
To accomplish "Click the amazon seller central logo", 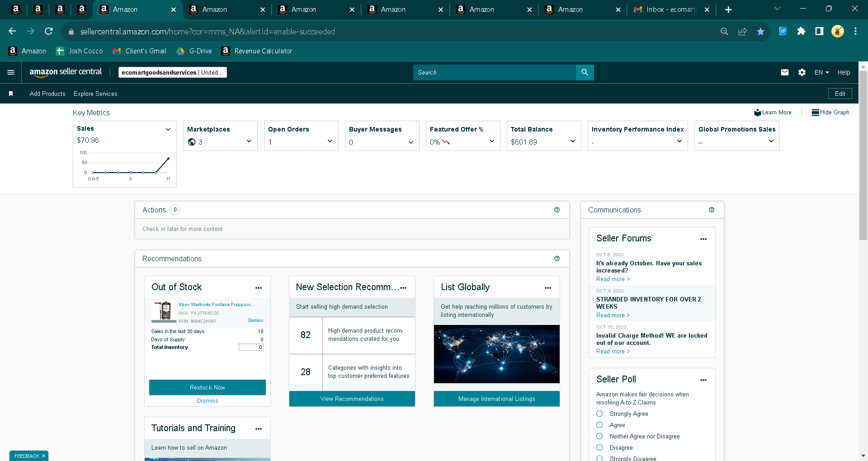I will pyautogui.click(x=66, y=72).
